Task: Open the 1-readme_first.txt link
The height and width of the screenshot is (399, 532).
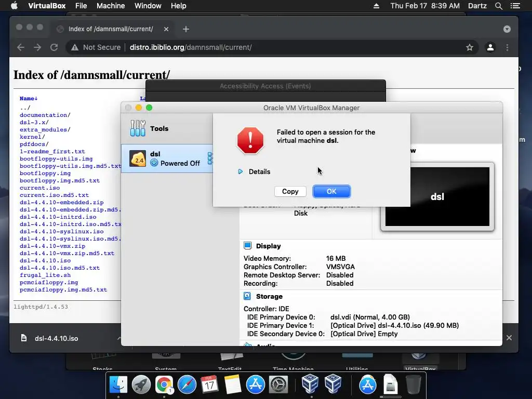Action: click(52, 151)
